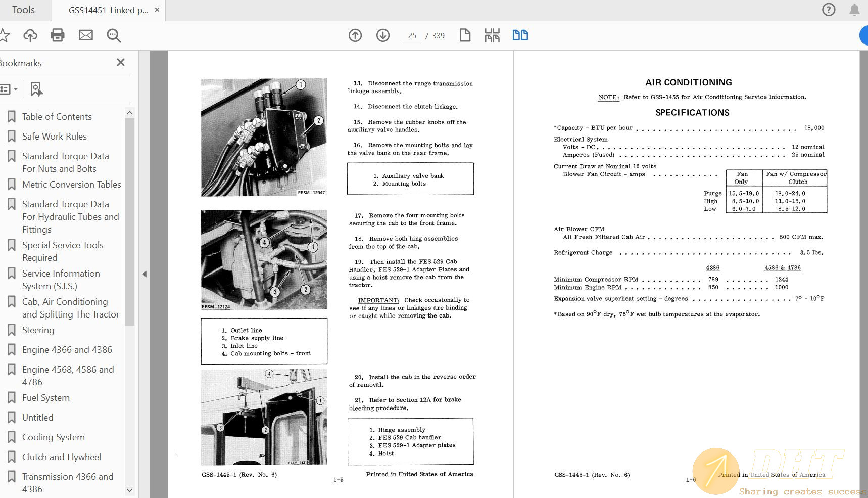
Task: Toggle the two-page view mode
Action: [x=520, y=35]
